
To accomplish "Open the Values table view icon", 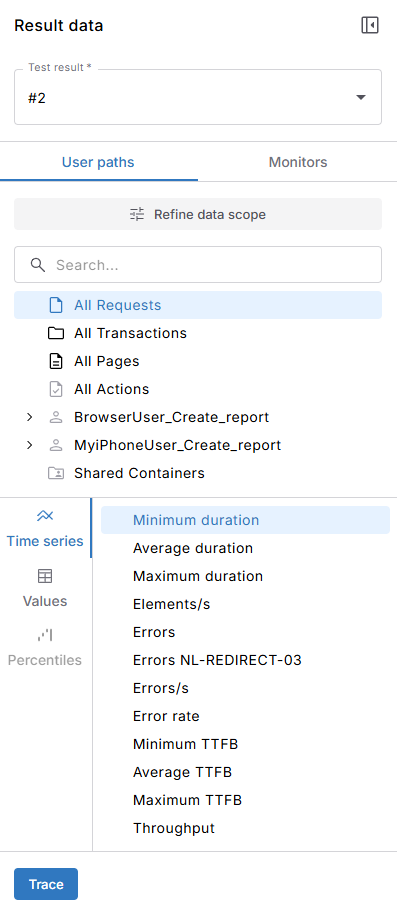I will (x=45, y=576).
